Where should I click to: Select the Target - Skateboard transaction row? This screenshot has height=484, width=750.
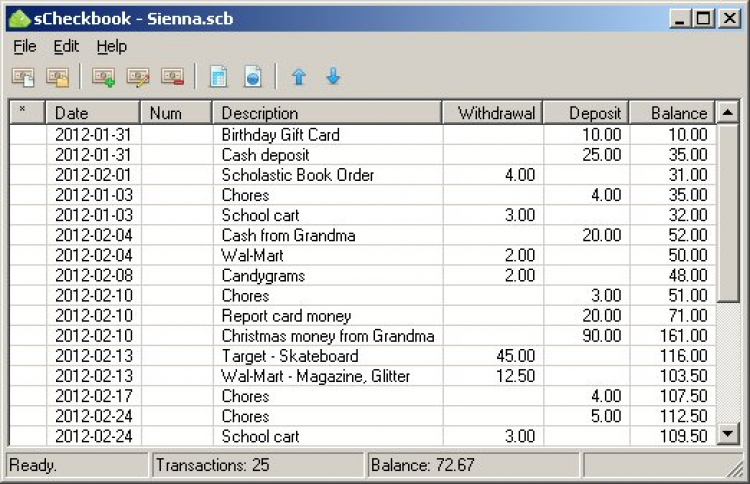coord(363,356)
